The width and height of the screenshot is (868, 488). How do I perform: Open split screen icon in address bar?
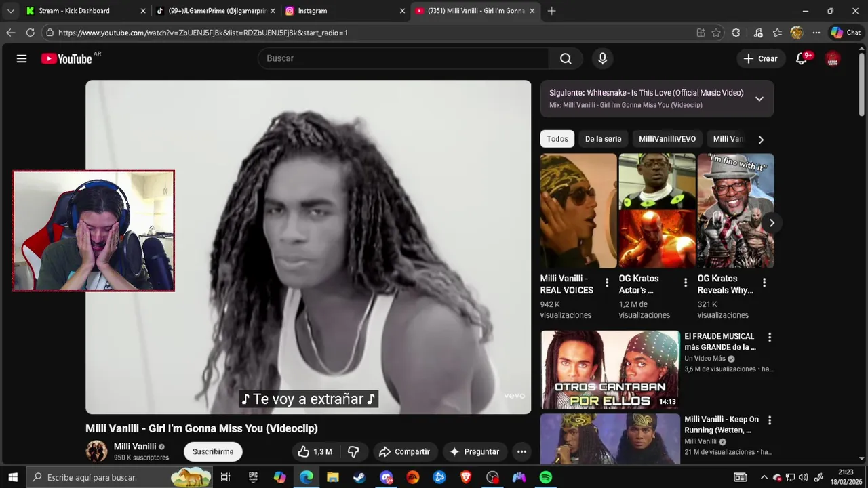coord(701,33)
